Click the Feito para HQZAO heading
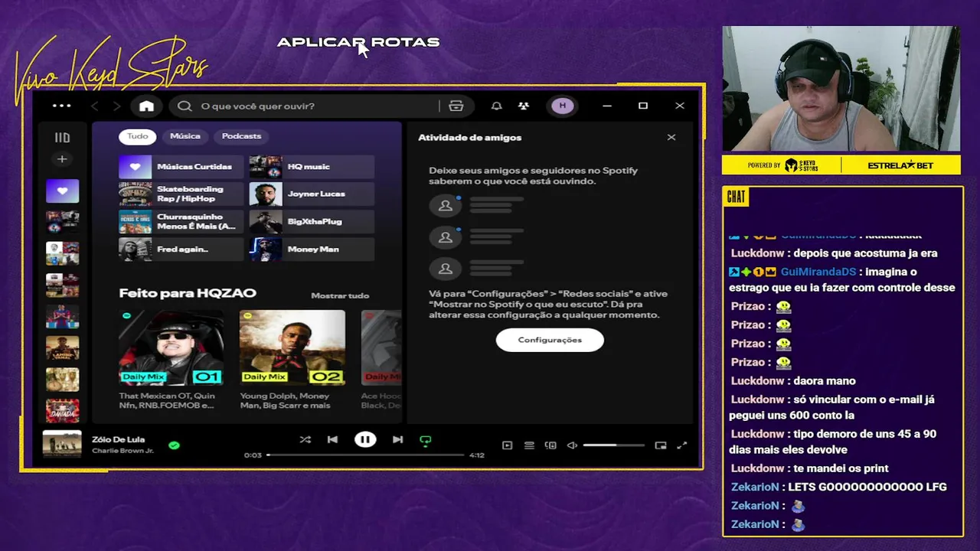 [188, 293]
